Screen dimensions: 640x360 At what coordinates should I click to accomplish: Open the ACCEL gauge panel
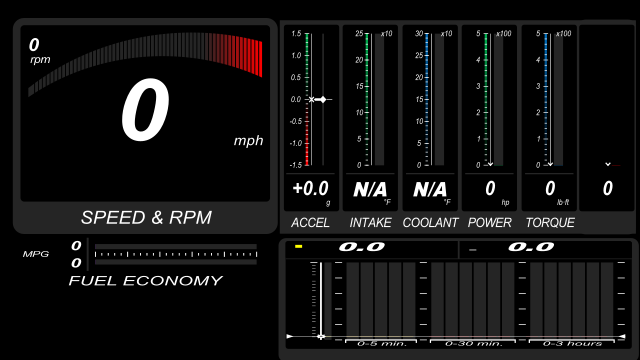311,118
